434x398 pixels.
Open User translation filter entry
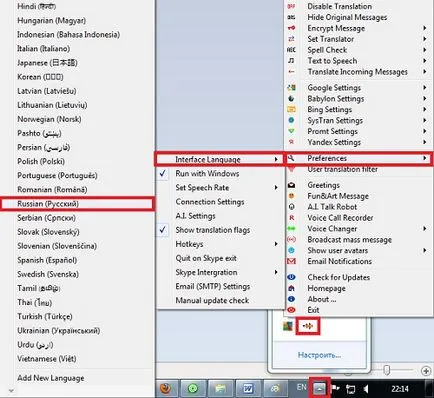click(342, 169)
